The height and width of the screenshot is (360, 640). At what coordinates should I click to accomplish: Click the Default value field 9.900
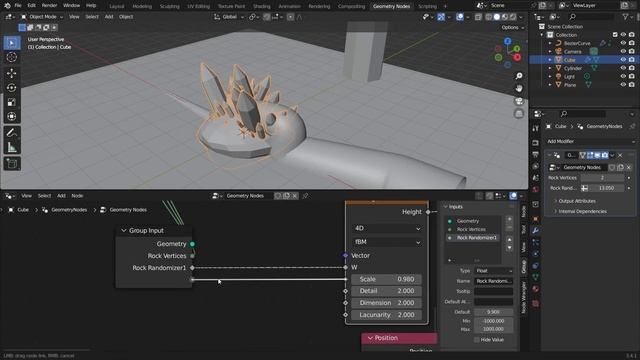pos(493,312)
